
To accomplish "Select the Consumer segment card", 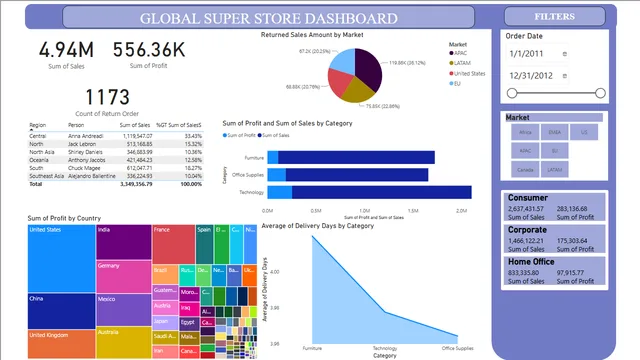I will coord(554,207).
